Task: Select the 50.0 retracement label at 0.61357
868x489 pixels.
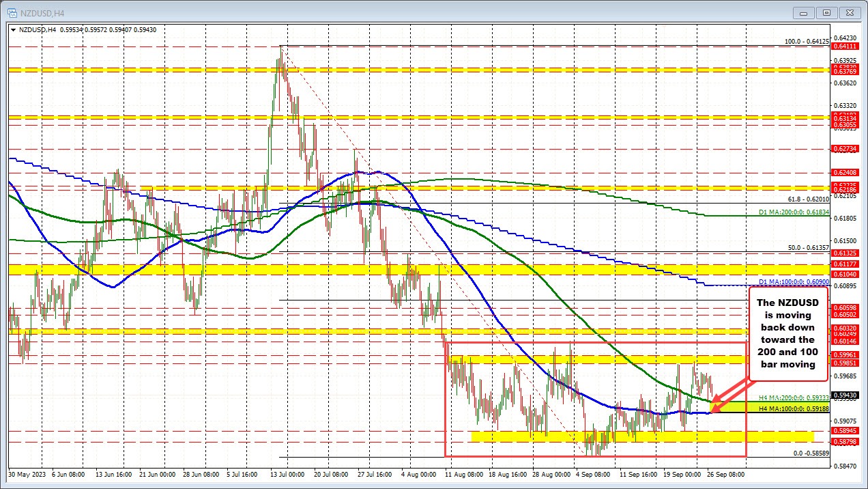Action: [x=807, y=249]
